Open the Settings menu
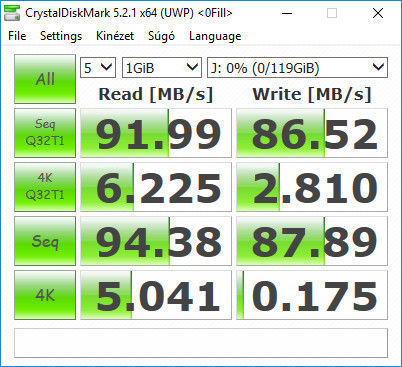Image resolution: width=402 pixels, height=367 pixels. (61, 36)
